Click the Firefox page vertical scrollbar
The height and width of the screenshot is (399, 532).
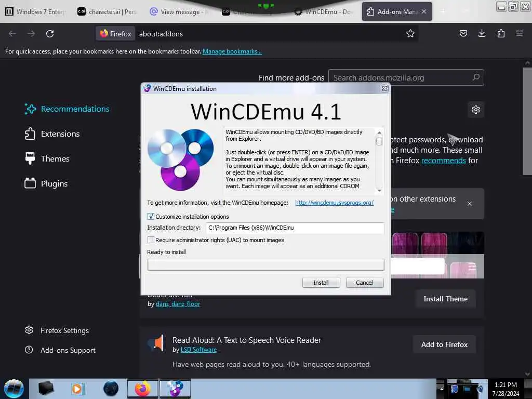527,121
